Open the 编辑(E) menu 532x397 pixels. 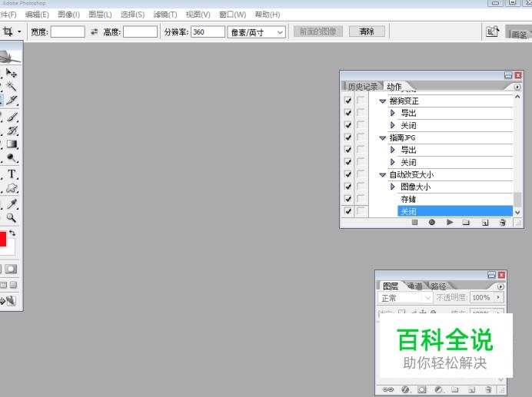37,15
